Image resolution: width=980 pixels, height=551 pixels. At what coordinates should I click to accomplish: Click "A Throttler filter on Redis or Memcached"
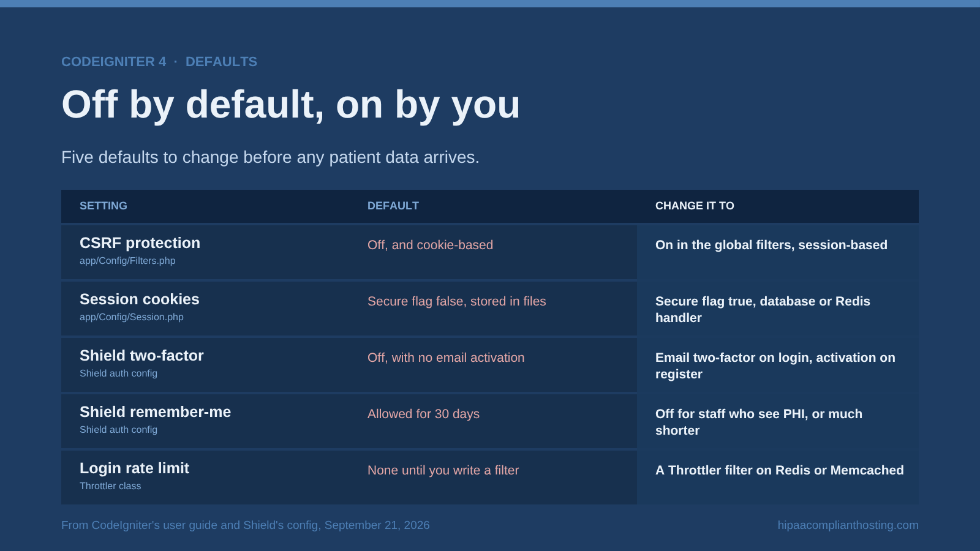(780, 470)
